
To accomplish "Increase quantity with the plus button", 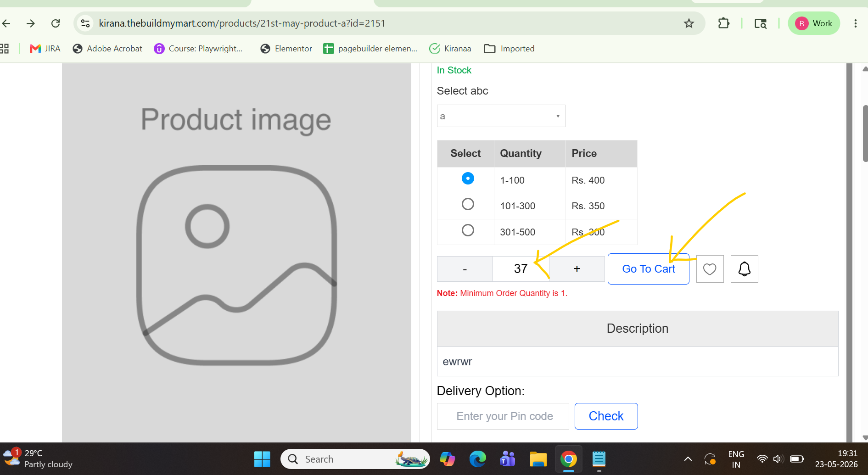I will click(577, 269).
